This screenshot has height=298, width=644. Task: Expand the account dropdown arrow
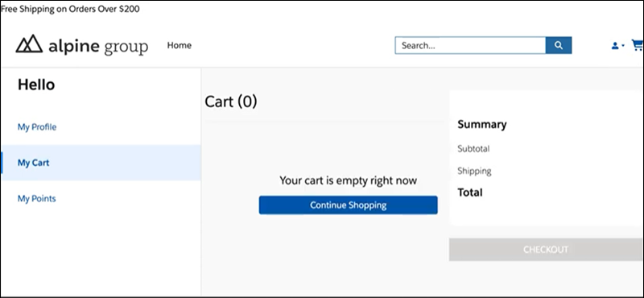(x=623, y=46)
